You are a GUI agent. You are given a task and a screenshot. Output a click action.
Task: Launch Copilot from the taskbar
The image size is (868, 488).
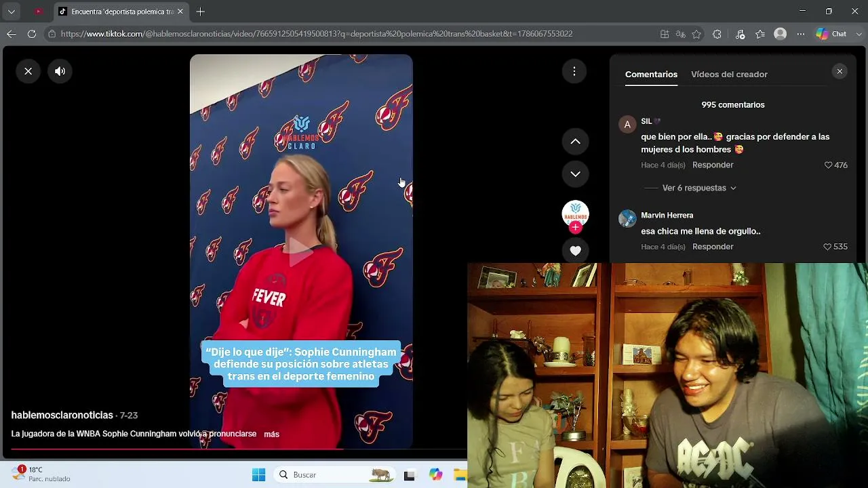(436, 475)
